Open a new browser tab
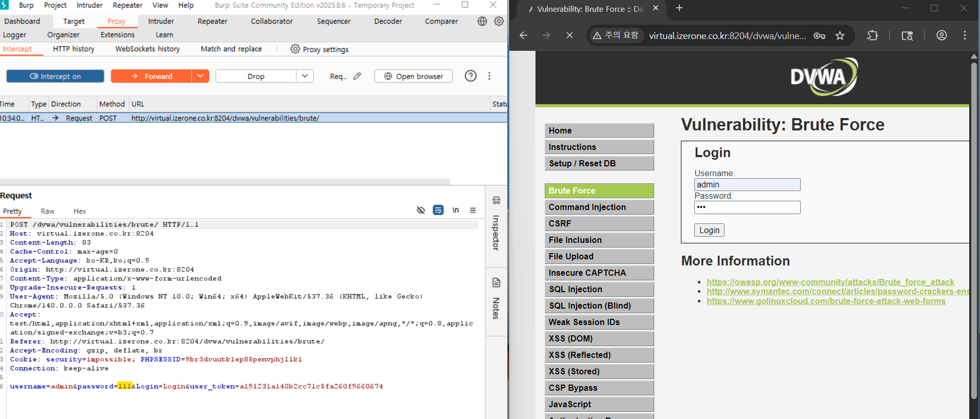The width and height of the screenshot is (980, 419). (679, 8)
